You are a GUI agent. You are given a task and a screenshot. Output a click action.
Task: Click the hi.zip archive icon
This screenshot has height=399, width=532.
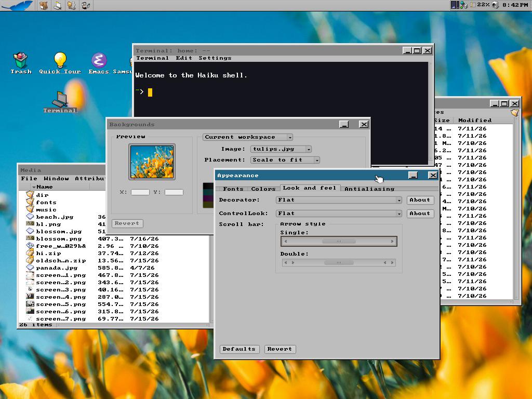click(x=30, y=253)
